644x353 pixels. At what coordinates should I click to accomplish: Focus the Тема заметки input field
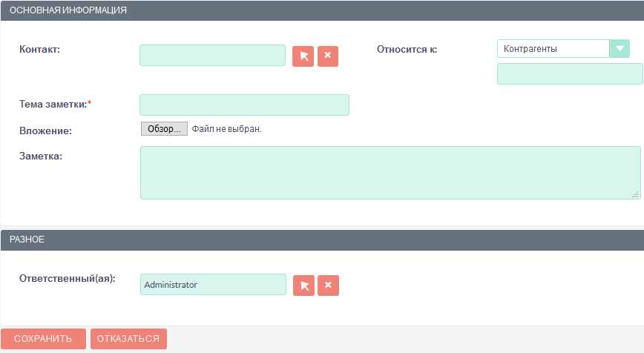point(244,105)
